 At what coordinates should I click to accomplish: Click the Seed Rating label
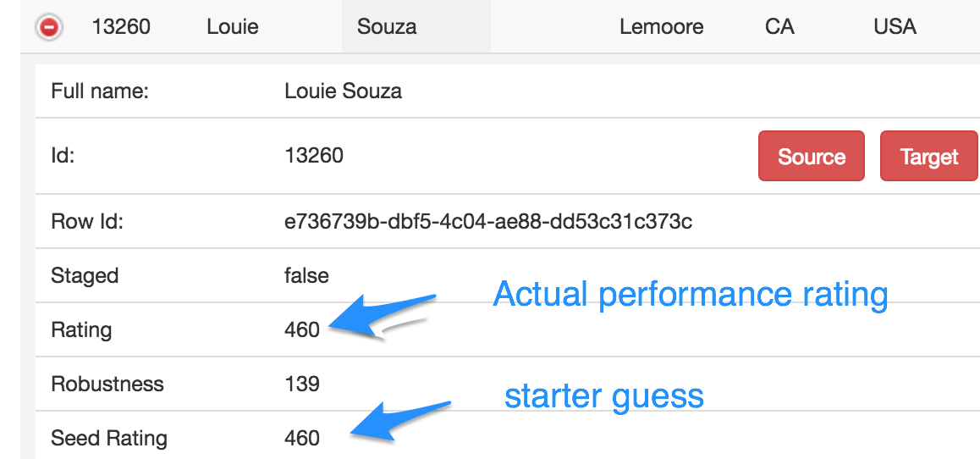pos(109,439)
